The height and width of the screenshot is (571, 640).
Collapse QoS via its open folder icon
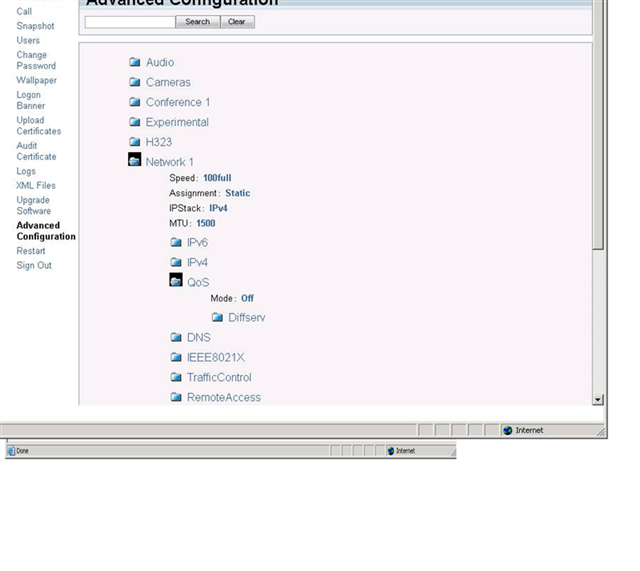click(x=176, y=280)
